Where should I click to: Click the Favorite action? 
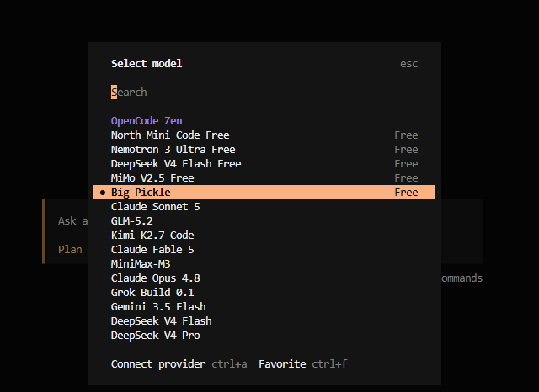click(282, 364)
